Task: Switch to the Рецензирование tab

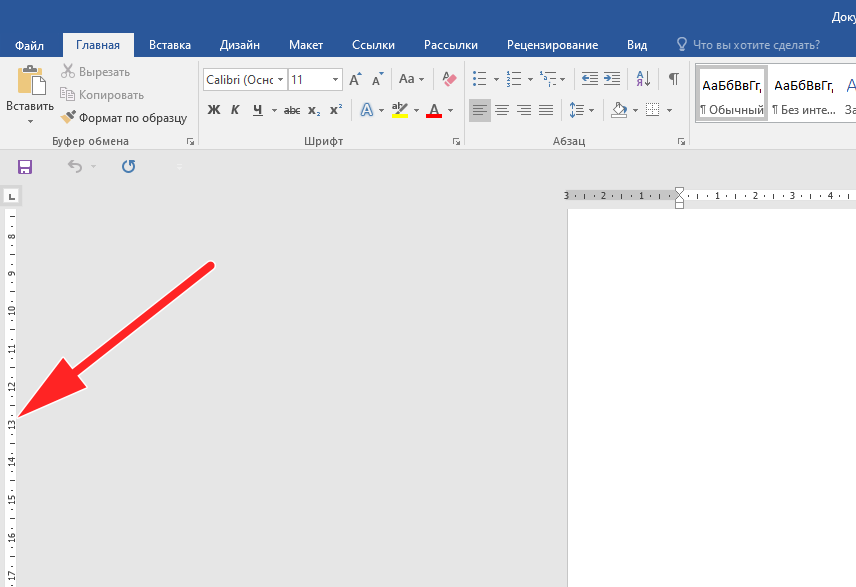Action: [x=552, y=45]
